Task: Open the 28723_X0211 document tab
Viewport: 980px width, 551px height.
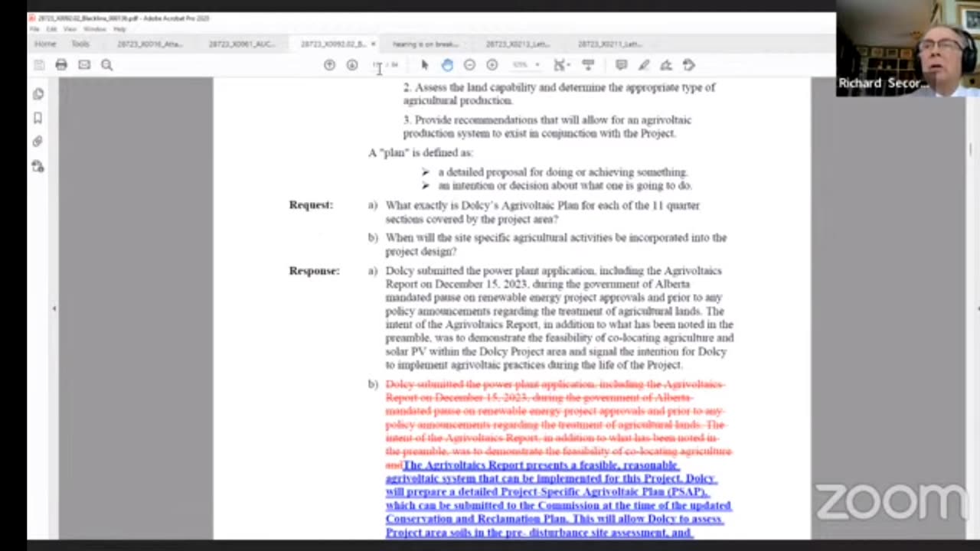Action: pyautogui.click(x=609, y=44)
